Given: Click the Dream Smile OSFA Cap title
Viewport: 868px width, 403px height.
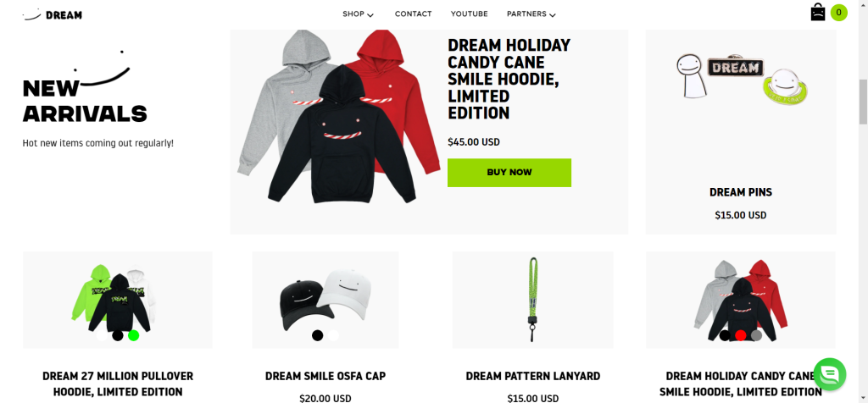Looking at the screenshot, I should coord(325,376).
